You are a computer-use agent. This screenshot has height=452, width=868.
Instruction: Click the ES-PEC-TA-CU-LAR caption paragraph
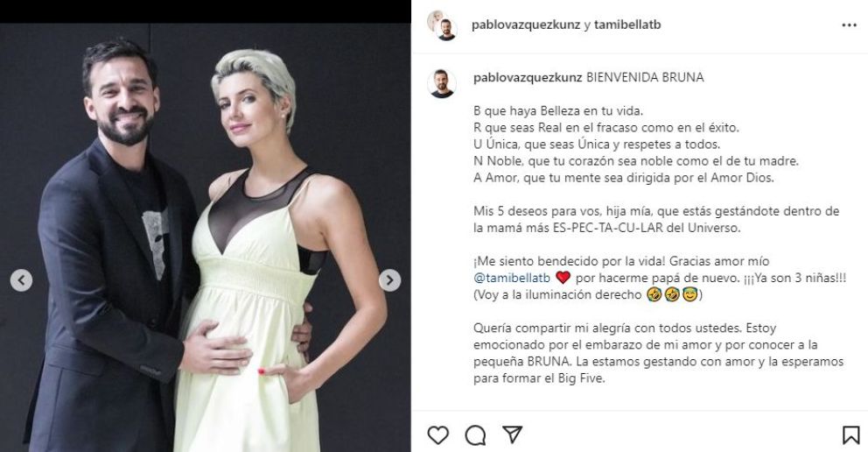click(656, 219)
